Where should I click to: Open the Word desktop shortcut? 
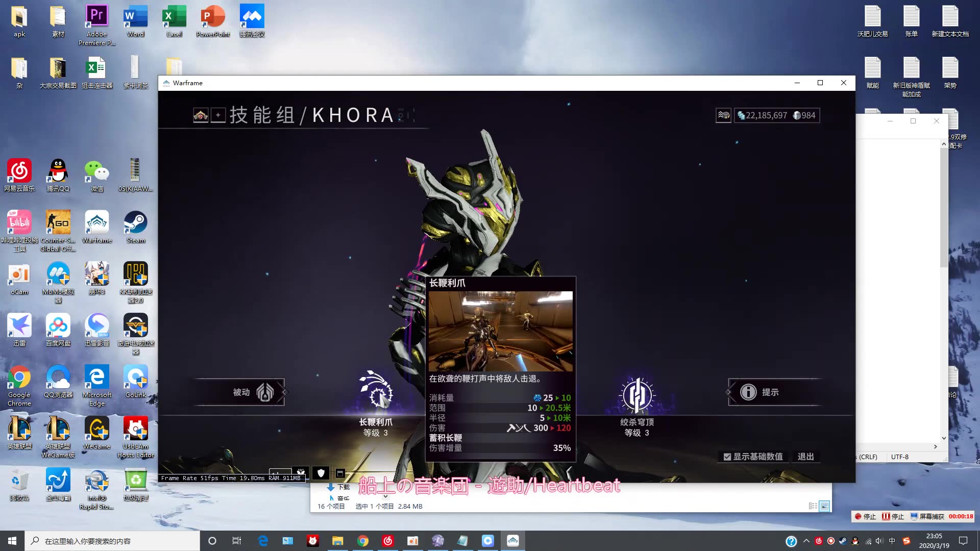click(x=135, y=21)
